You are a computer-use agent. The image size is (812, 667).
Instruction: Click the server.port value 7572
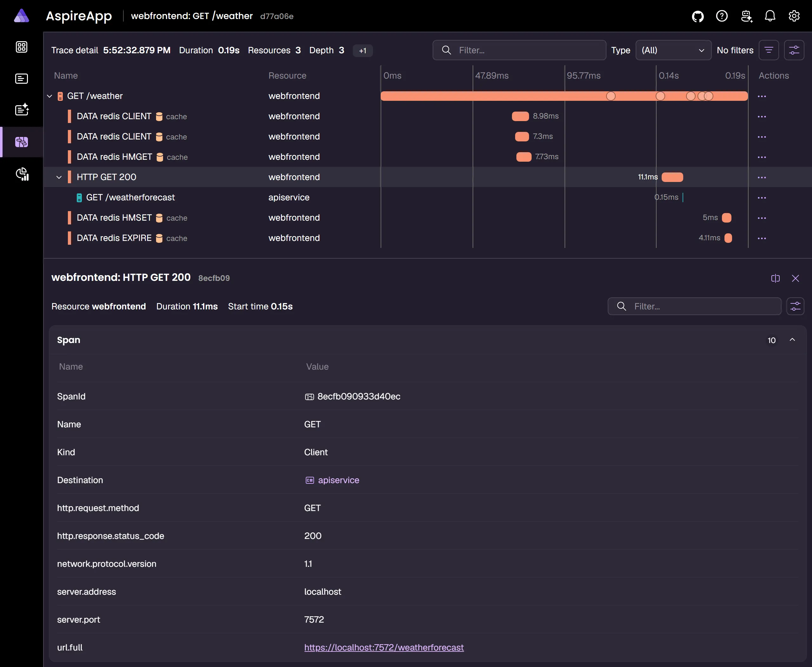(x=314, y=620)
